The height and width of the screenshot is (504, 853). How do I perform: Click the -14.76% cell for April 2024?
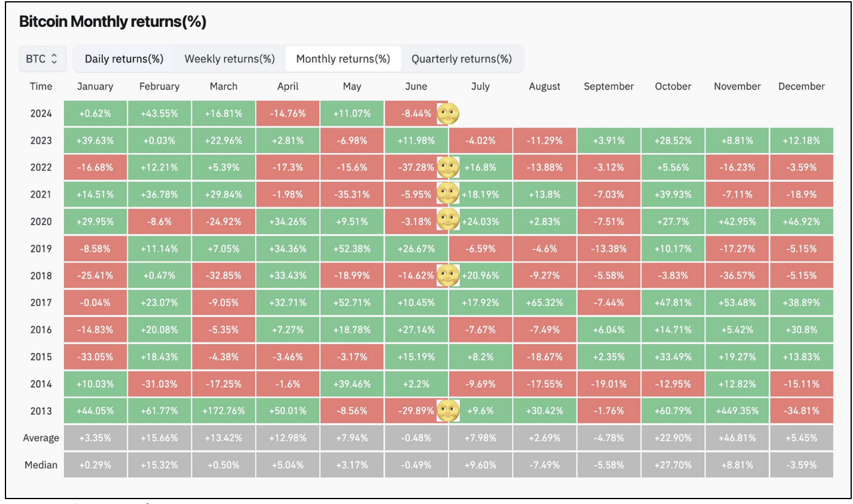click(x=288, y=113)
